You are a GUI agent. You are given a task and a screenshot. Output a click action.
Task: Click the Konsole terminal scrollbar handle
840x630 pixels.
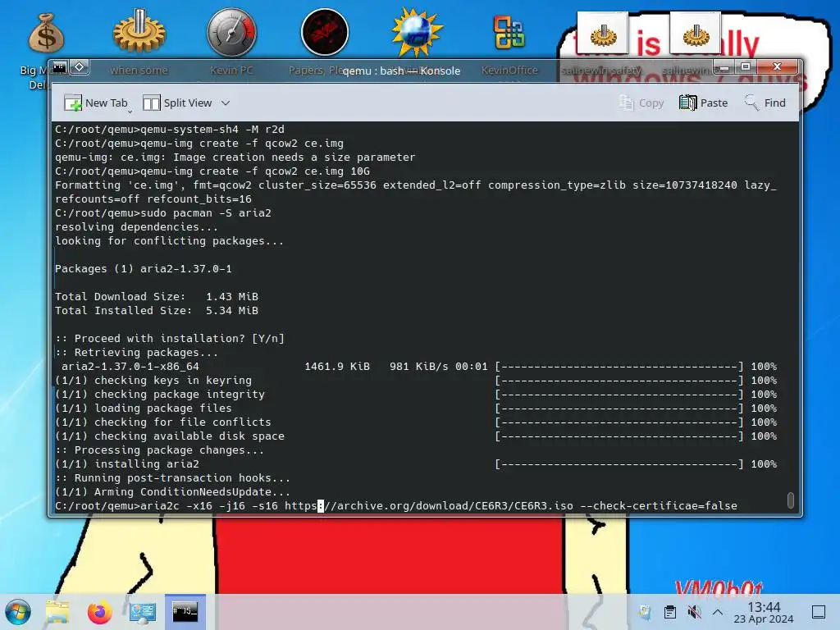[x=790, y=500]
